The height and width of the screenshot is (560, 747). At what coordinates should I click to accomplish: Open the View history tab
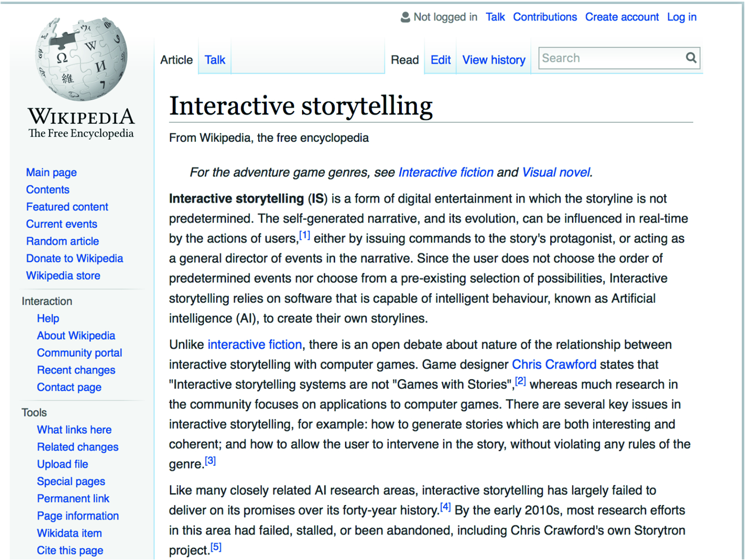pyautogui.click(x=494, y=60)
